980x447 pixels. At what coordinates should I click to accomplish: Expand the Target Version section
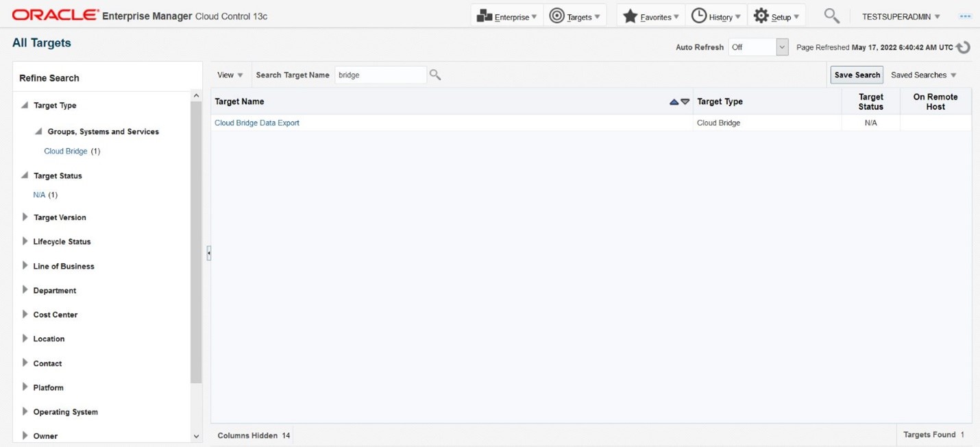click(25, 217)
